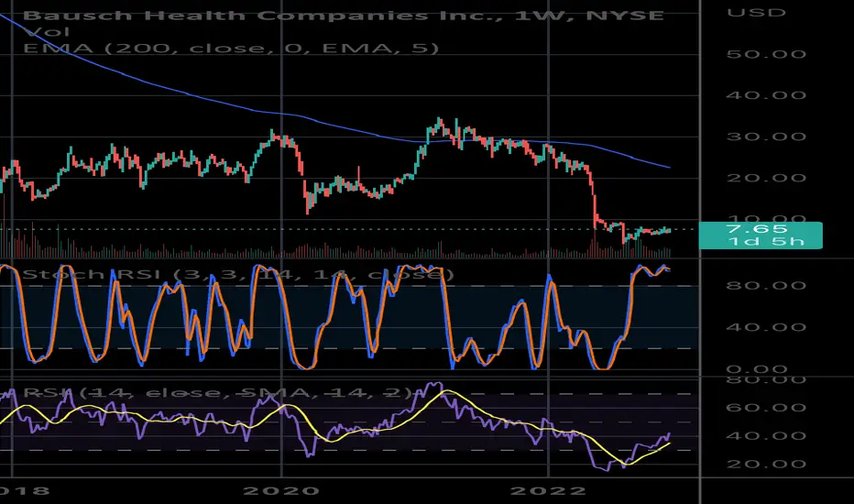
Task: Click the 30.00 price axis label
Action: pyautogui.click(x=766, y=137)
